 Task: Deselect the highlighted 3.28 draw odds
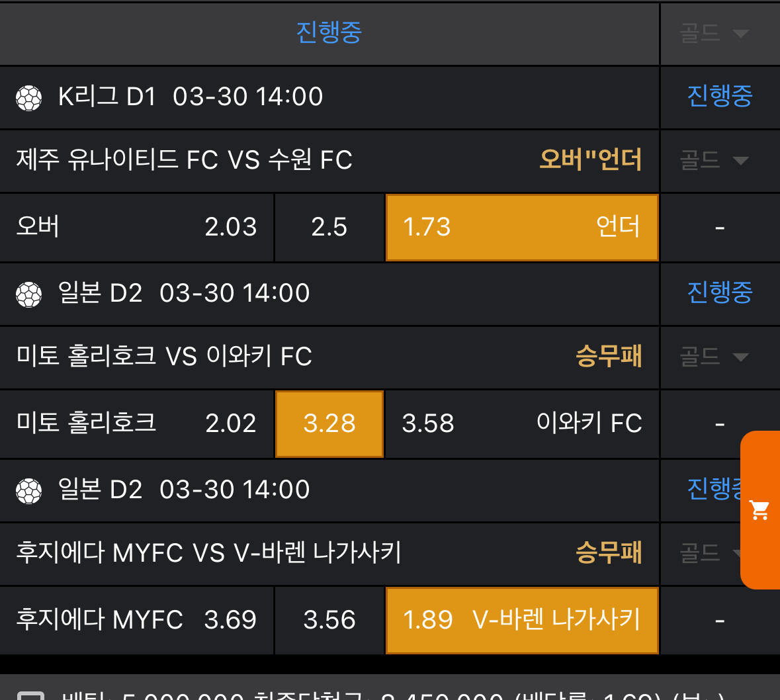(329, 423)
